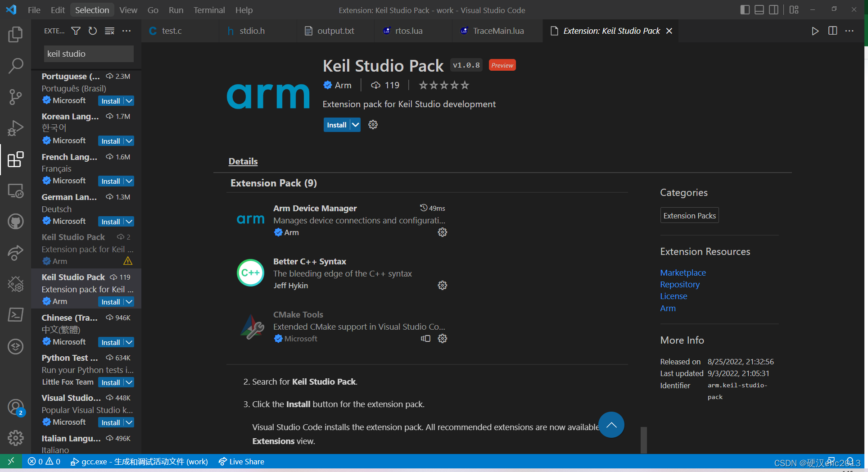Expand Keil Studio Pack Install dropdown arrow
This screenshot has width=868, height=472.
[355, 125]
